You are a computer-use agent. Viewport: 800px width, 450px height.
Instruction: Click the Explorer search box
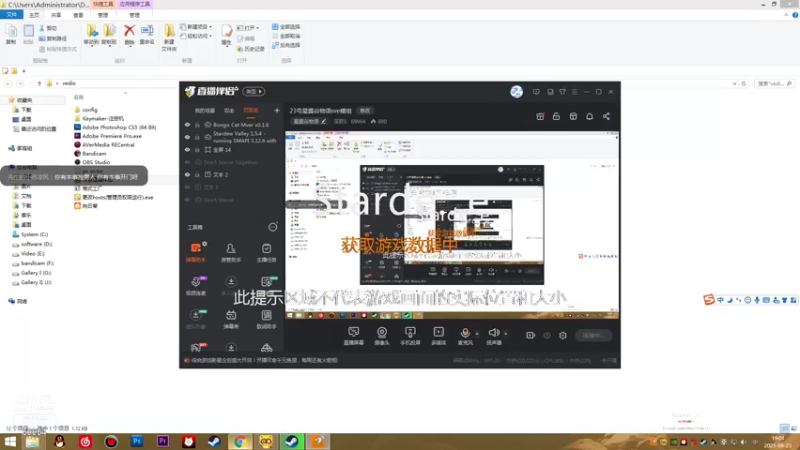tap(773, 84)
